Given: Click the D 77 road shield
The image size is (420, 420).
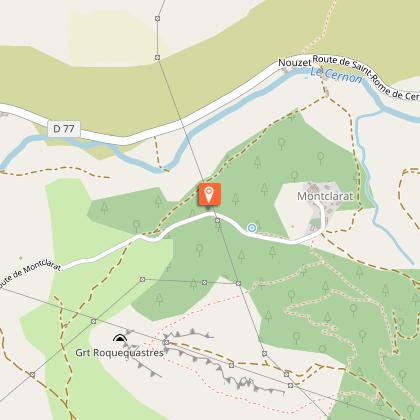Looking at the screenshot, I should tap(64, 129).
